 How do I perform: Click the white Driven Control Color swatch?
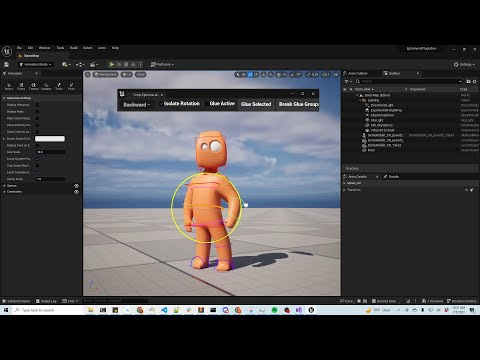50,139
